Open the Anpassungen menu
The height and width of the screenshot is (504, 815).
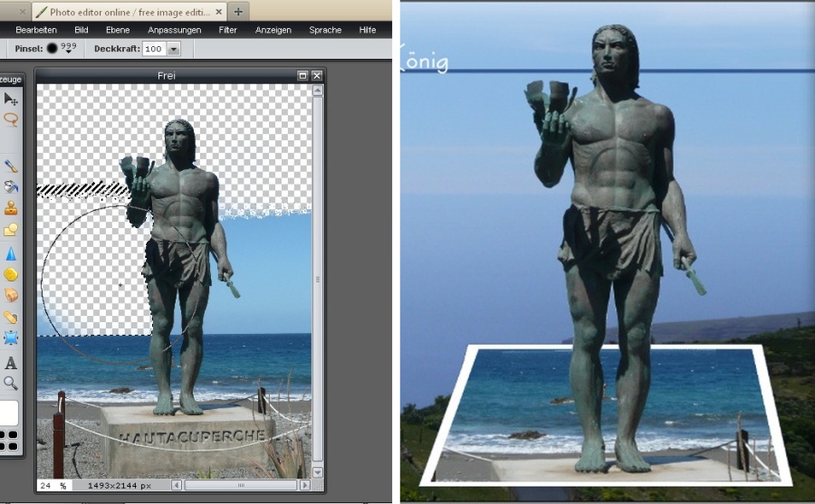click(x=175, y=30)
